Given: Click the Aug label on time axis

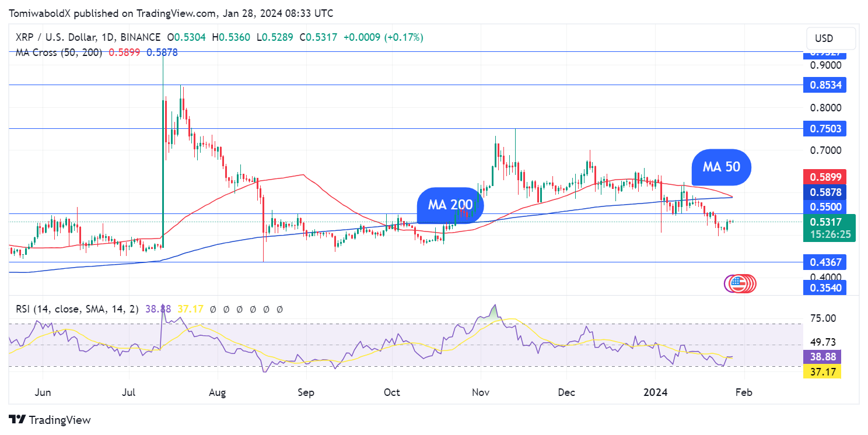Looking at the screenshot, I should click(218, 392).
